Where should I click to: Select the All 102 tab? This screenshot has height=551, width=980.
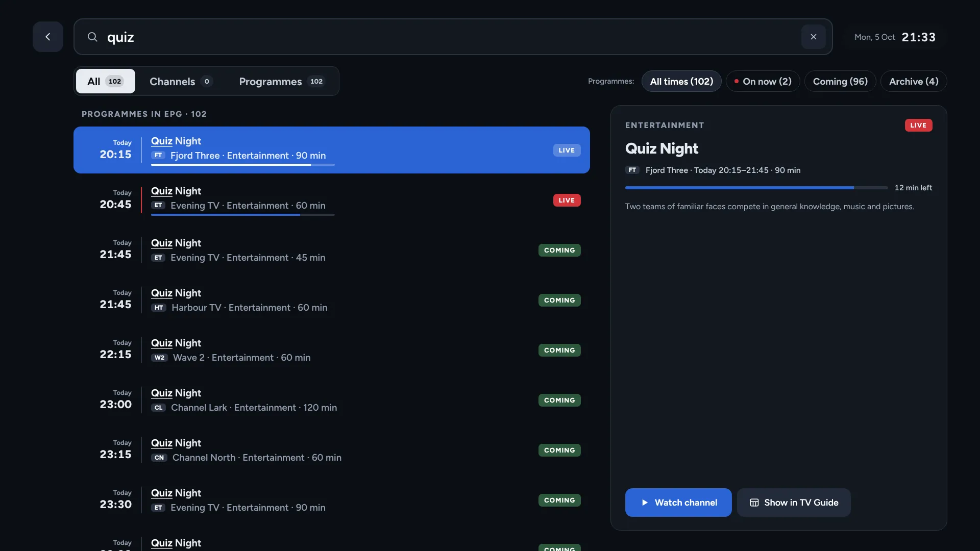(x=106, y=81)
